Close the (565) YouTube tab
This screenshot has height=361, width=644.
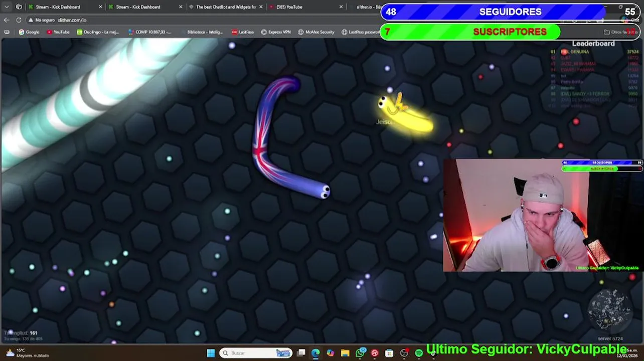tap(341, 7)
